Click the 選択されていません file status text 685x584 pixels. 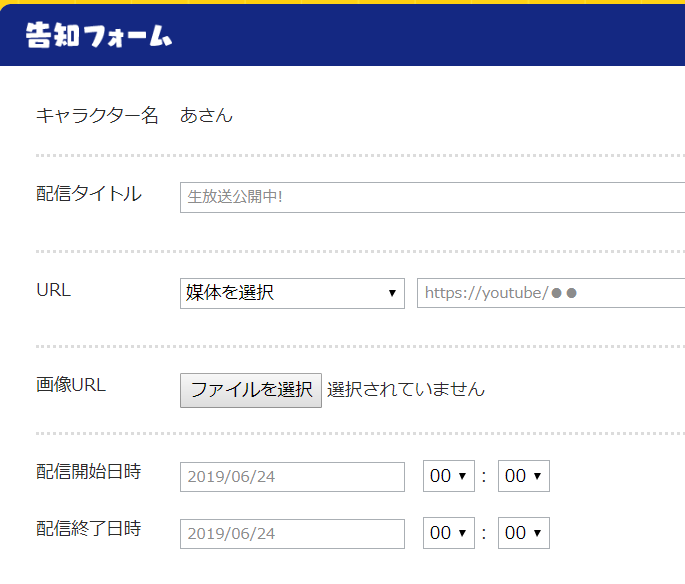coord(406,389)
